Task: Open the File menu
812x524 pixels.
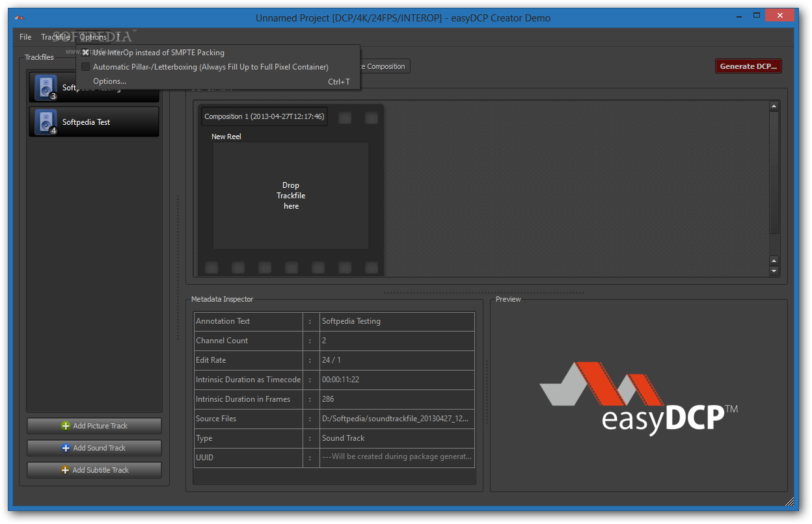Action: click(25, 37)
